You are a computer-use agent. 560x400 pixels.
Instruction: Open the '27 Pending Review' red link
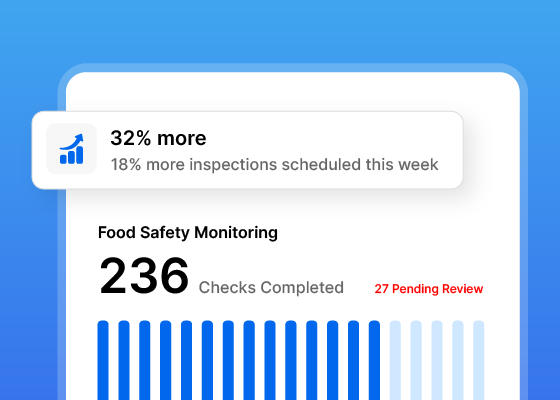click(429, 289)
